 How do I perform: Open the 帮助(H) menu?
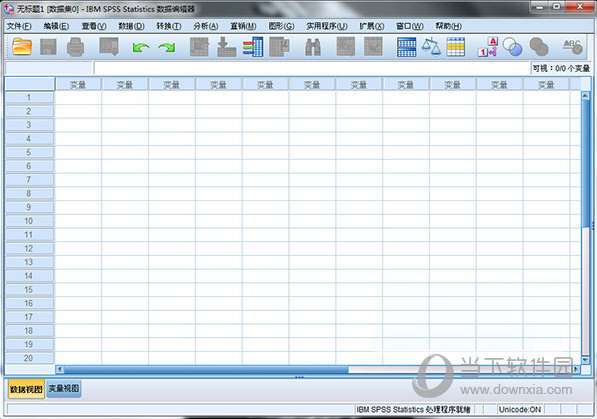(449, 26)
